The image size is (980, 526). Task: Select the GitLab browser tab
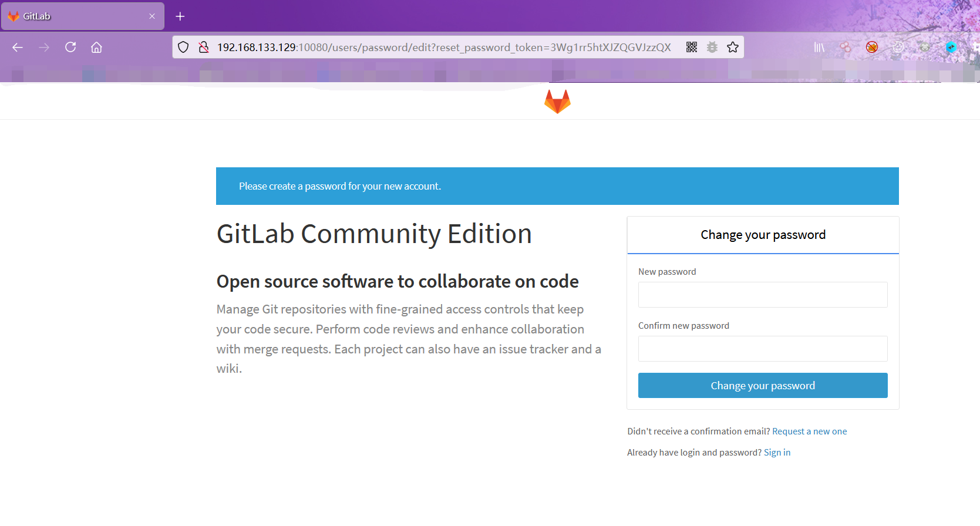(83, 16)
